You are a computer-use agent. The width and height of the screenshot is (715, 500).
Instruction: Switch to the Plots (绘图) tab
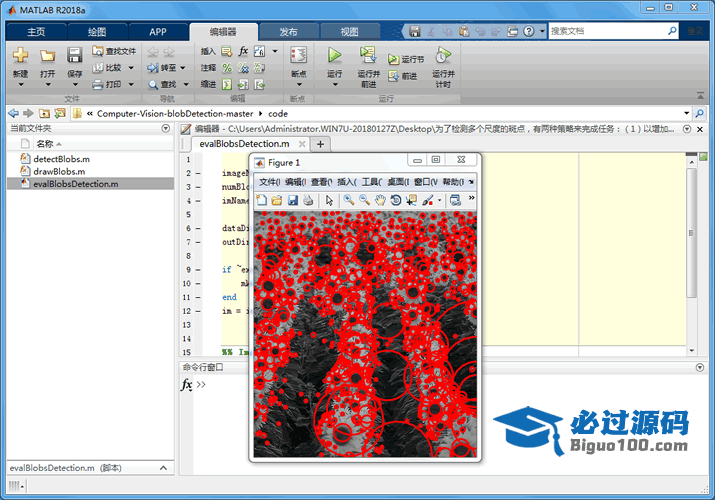coord(96,31)
